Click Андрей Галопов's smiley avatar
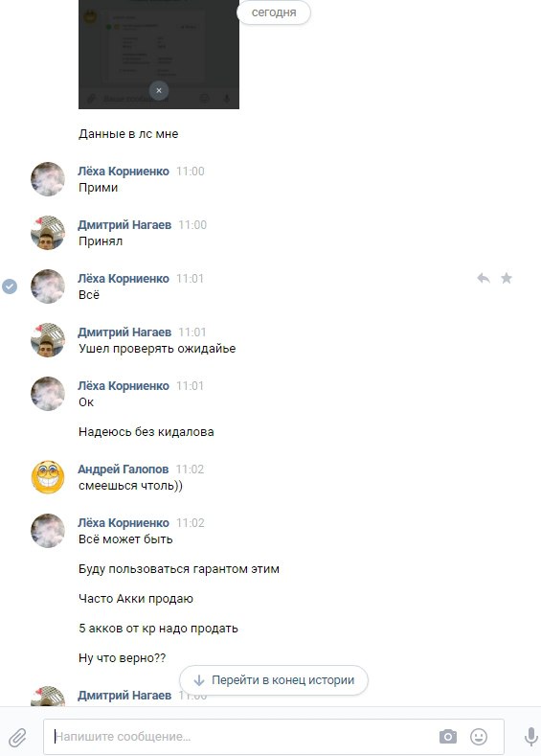The image size is (541, 756). pyautogui.click(x=48, y=477)
